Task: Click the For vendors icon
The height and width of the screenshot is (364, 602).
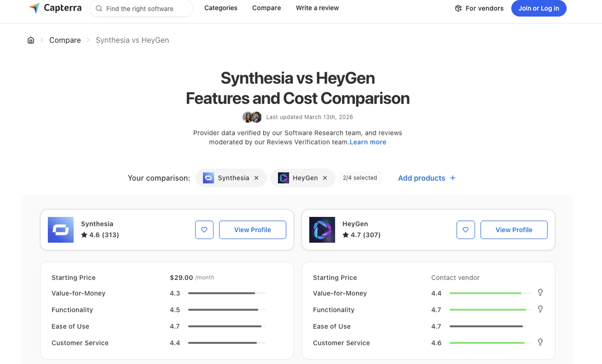Action: (x=458, y=8)
